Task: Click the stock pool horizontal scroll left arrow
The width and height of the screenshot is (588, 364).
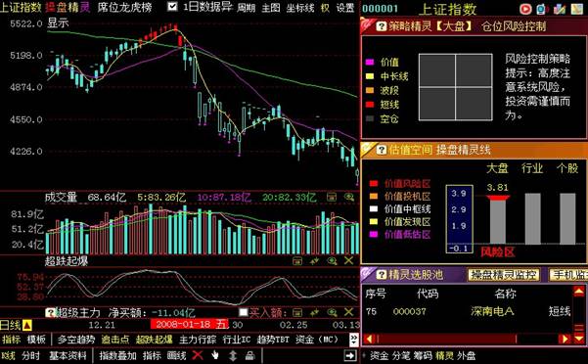Action: pyautogui.click(x=369, y=339)
